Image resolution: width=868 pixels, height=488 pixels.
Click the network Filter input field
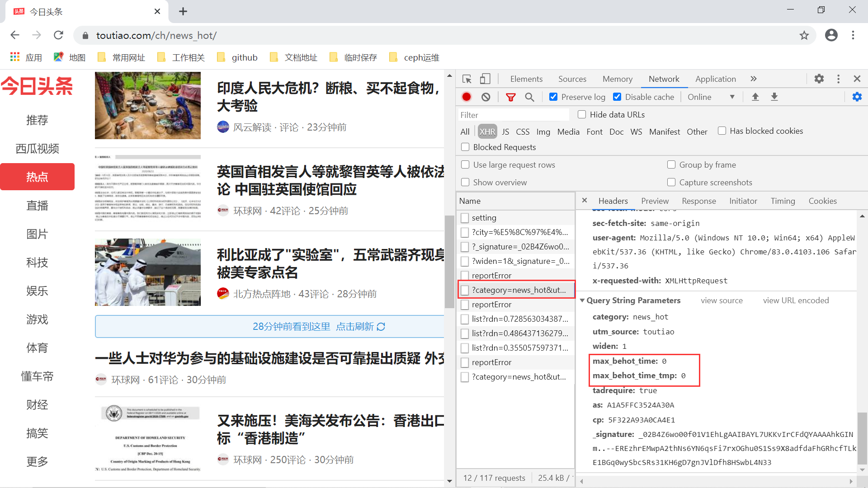coord(513,115)
